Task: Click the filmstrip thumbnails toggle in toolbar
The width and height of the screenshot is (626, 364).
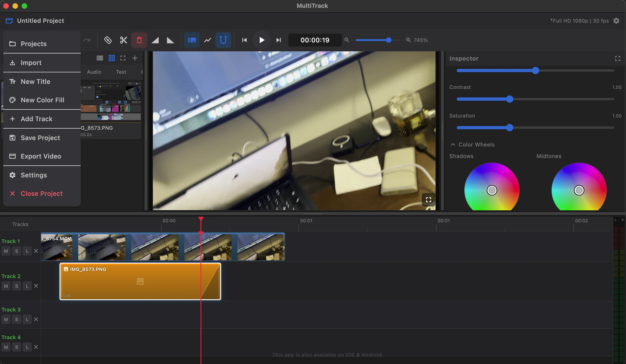Action: [x=191, y=40]
